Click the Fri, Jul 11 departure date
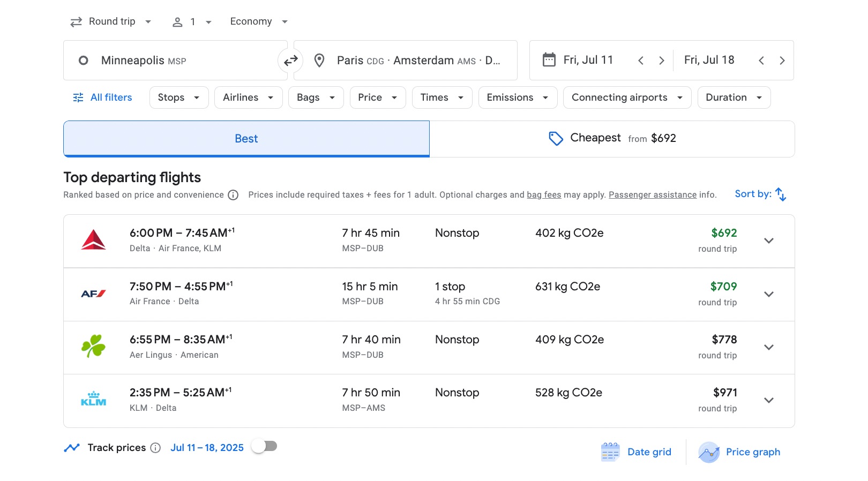The height and width of the screenshot is (481, 868). pos(588,60)
